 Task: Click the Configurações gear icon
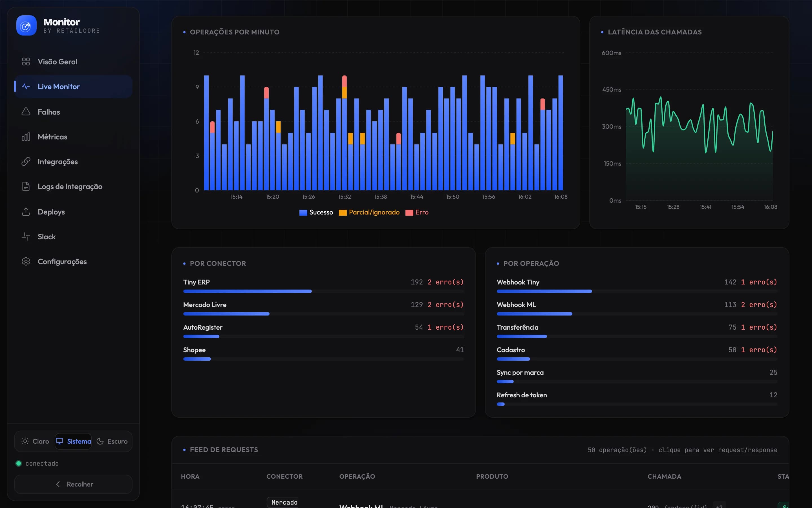(26, 261)
